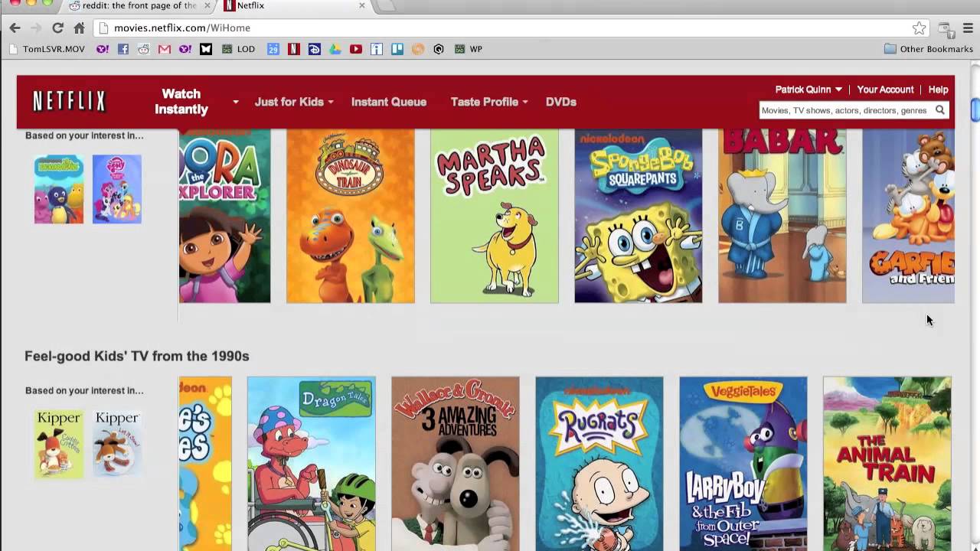This screenshot has width=980, height=551.
Task: Open the Babar poster
Action: point(782,216)
